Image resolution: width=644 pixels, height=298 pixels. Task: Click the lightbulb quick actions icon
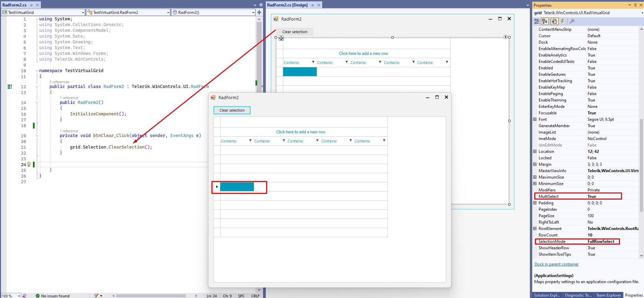click(29, 164)
